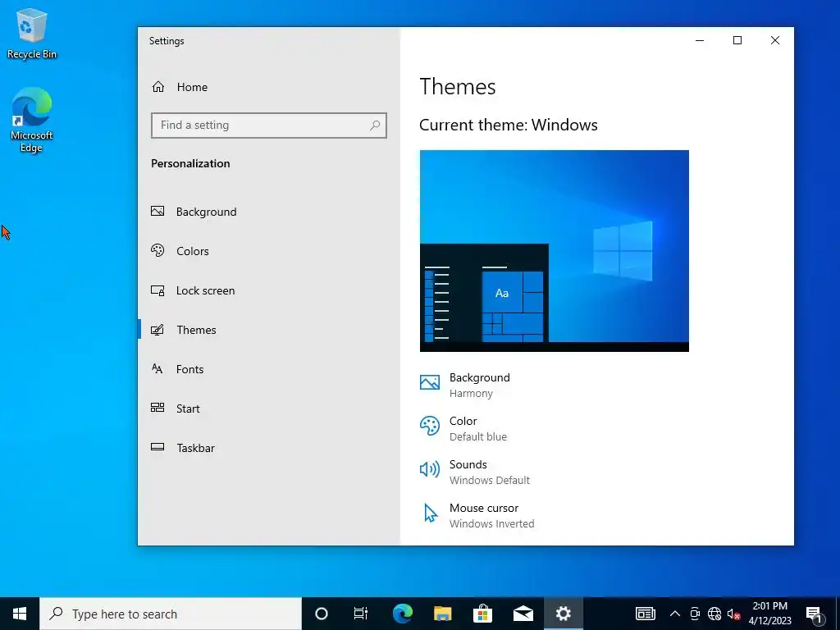This screenshot has height=630, width=840.
Task: Click the Taskbar icon in sidebar
Action: 157,447
